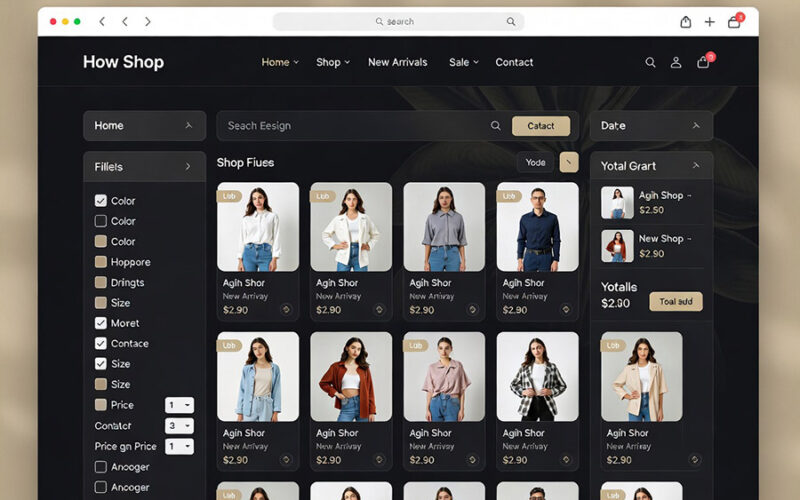Check the first Anooger checkbox
This screenshot has width=800, height=500.
pos(101,467)
